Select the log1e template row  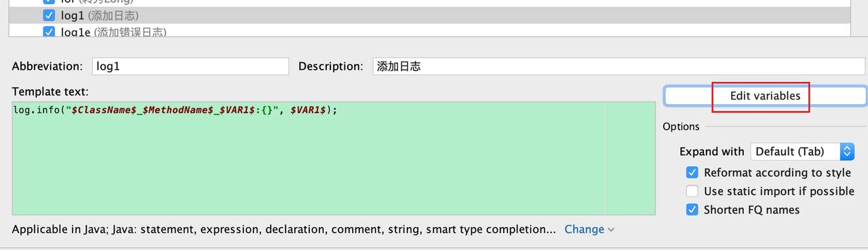pyautogui.click(x=429, y=31)
